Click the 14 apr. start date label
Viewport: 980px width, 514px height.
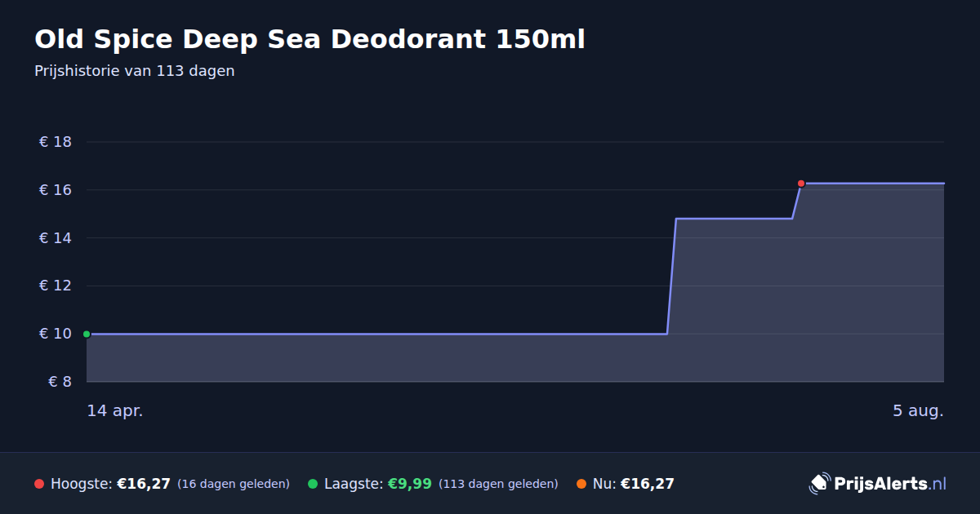click(115, 410)
